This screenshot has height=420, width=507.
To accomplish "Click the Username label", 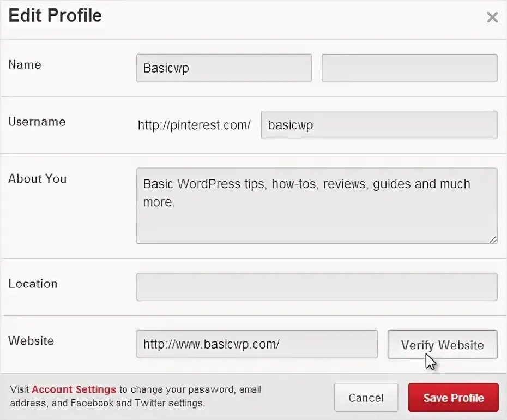I will (x=37, y=122).
